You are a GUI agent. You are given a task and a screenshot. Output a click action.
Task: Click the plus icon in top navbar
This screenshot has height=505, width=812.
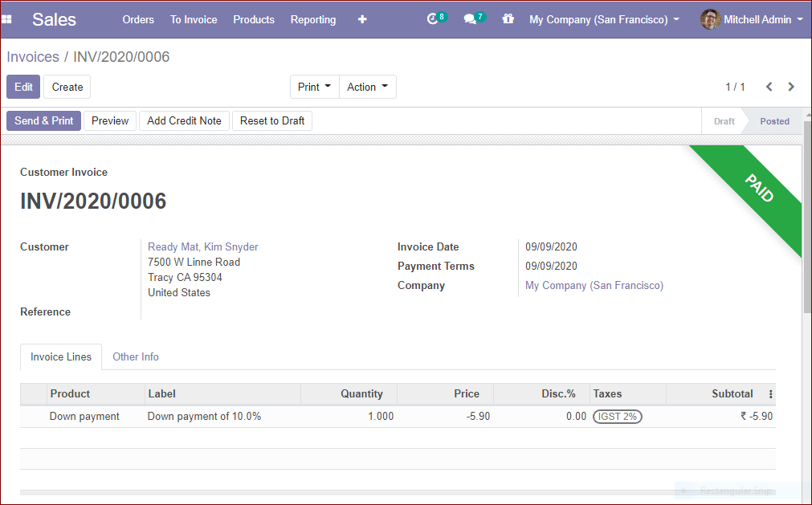pos(362,19)
